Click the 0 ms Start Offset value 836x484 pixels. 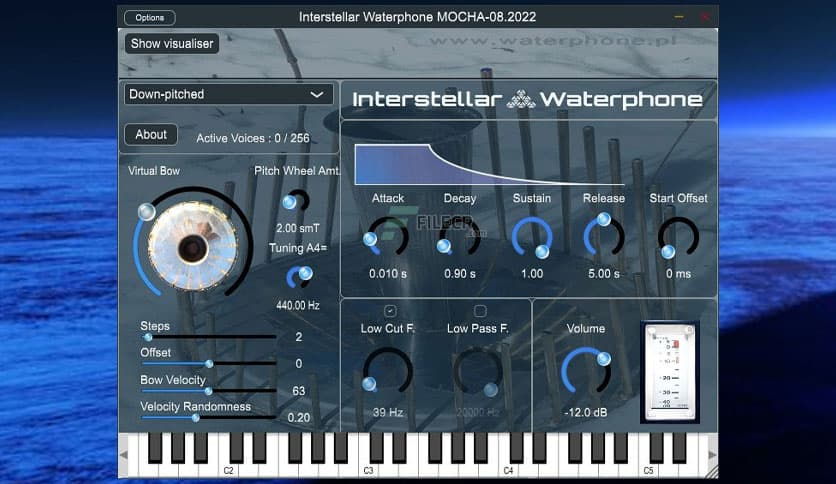pos(678,274)
